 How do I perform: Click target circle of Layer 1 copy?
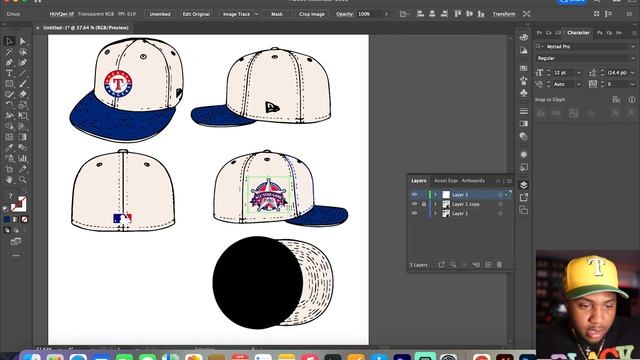(x=500, y=204)
